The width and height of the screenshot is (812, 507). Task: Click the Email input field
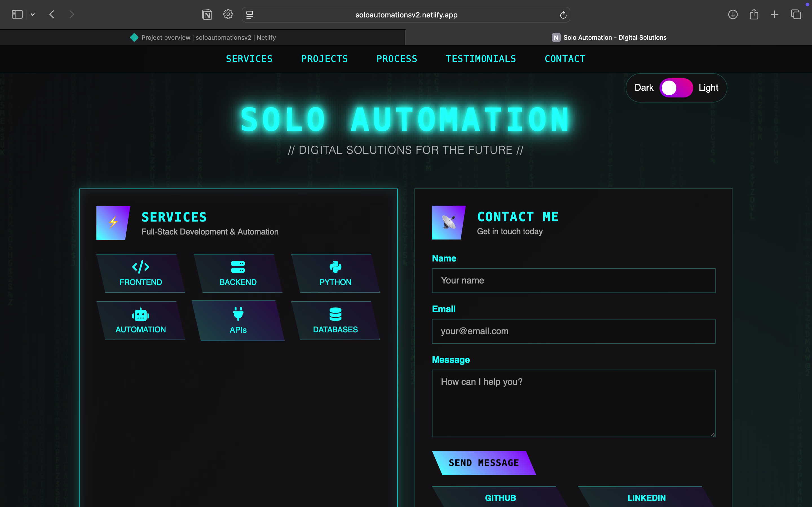pyautogui.click(x=573, y=331)
